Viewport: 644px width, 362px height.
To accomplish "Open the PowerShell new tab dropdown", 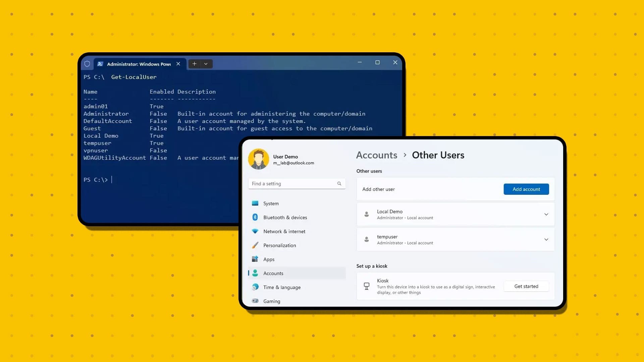I will pos(206,63).
